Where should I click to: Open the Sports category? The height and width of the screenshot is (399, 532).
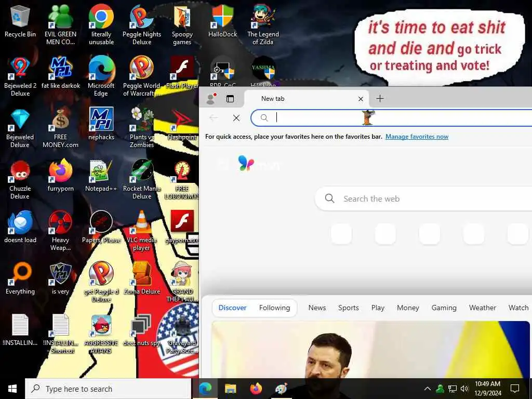click(349, 308)
